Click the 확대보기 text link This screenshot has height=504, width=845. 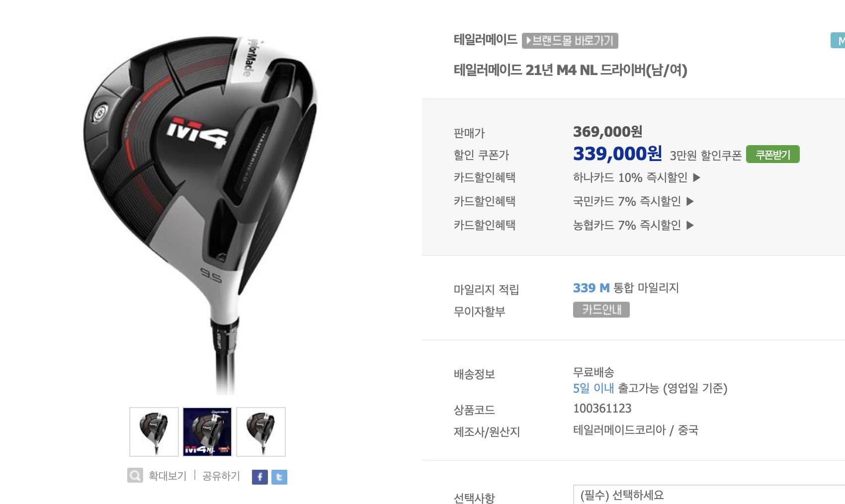point(168,476)
